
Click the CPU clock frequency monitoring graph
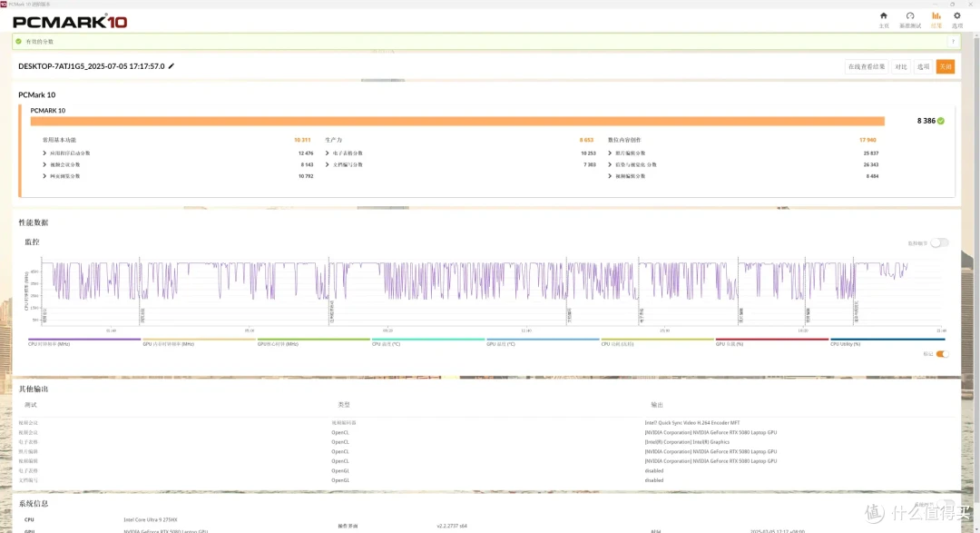point(493,291)
